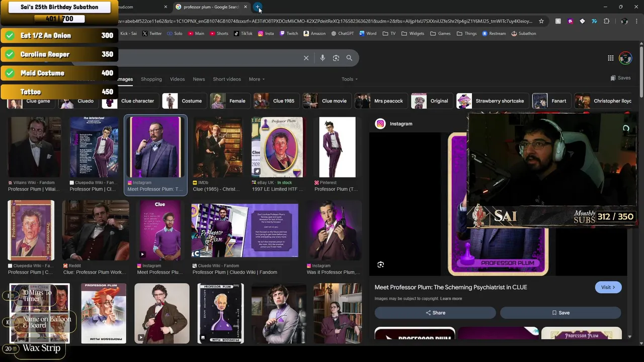Open the Solo bookmark
This screenshot has height=362, width=644.
pyautogui.click(x=175, y=34)
